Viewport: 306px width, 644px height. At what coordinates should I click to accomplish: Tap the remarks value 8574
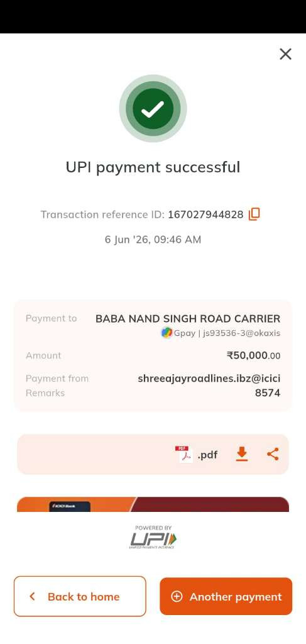[268, 393]
